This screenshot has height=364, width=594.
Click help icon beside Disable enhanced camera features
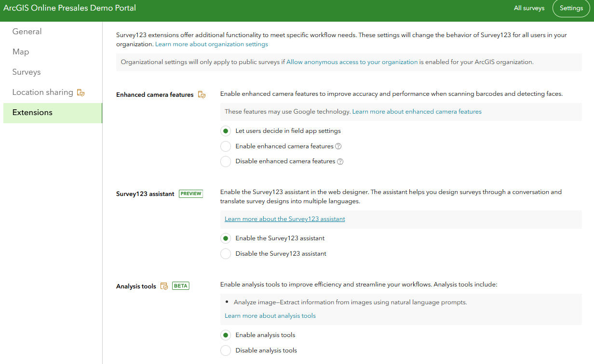pyautogui.click(x=340, y=162)
